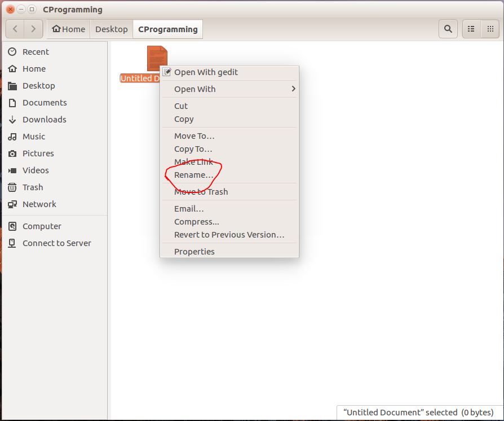
Task: Click the Connect to Server icon
Action: point(12,243)
